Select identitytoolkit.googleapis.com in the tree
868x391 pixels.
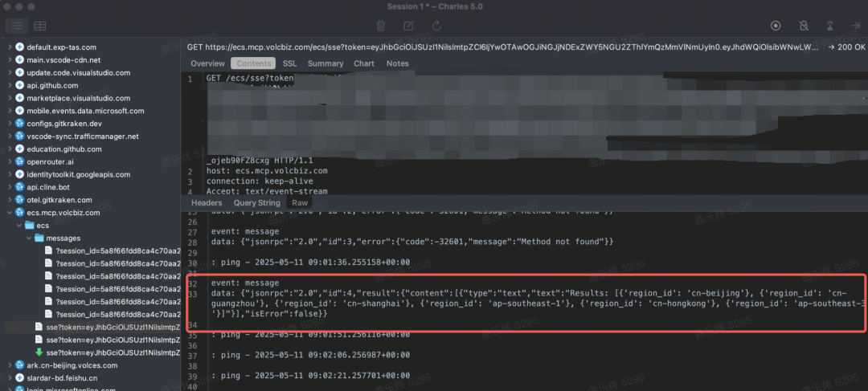[78, 175]
